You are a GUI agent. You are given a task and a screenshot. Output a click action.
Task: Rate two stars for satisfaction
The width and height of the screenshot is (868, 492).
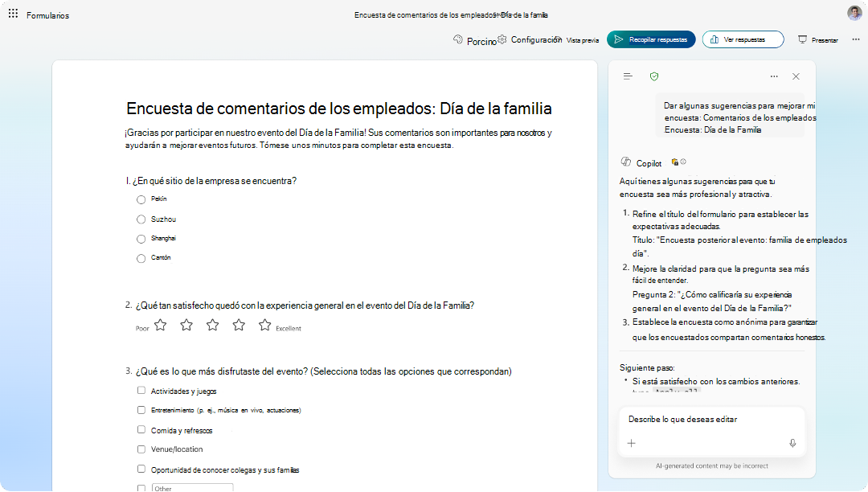coord(186,325)
